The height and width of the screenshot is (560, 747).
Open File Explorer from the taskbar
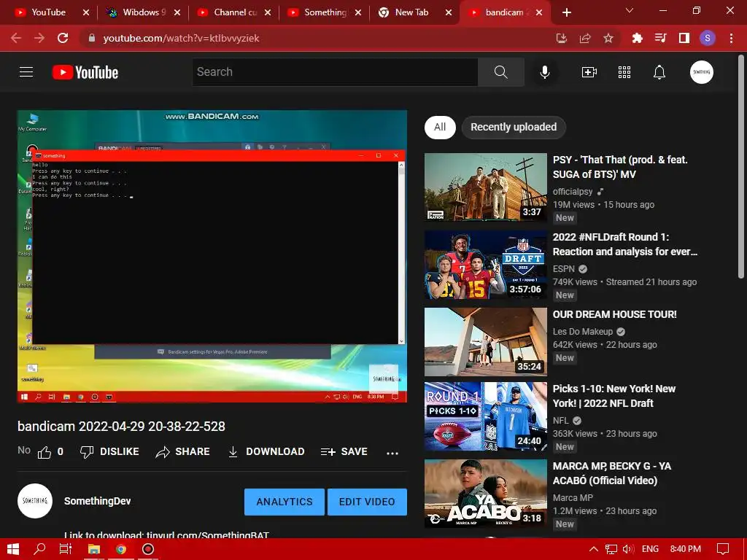pyautogui.click(x=94, y=549)
